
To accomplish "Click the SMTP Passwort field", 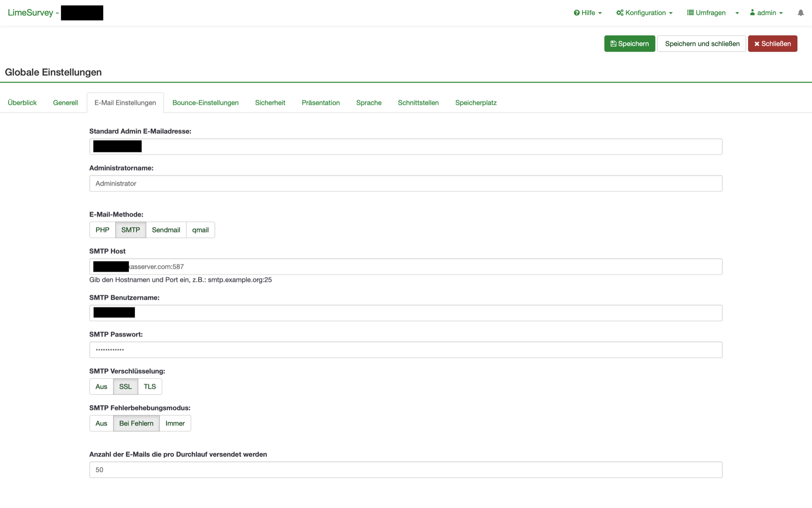I will [406, 350].
